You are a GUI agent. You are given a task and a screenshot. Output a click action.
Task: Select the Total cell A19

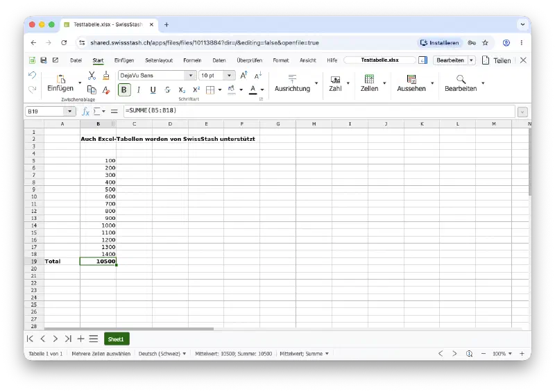click(62, 262)
